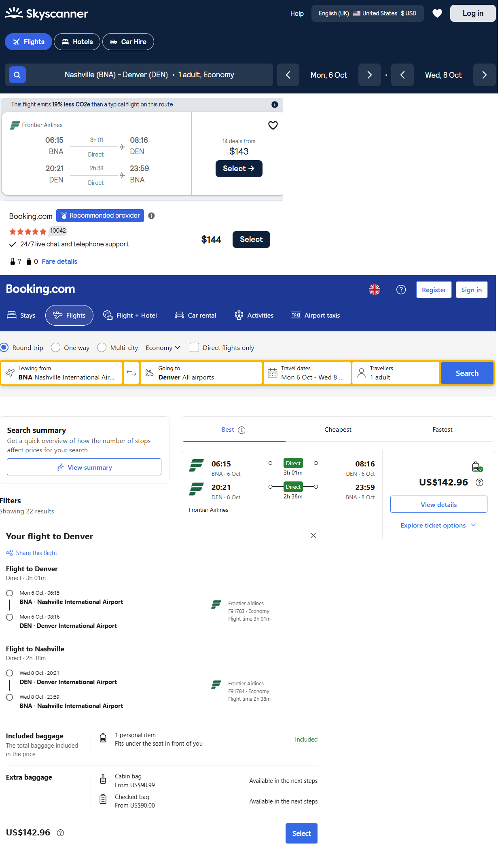Viewport: 504px width, 850px height.
Task: Show CO2 emissions info icon
Action: (275, 104)
